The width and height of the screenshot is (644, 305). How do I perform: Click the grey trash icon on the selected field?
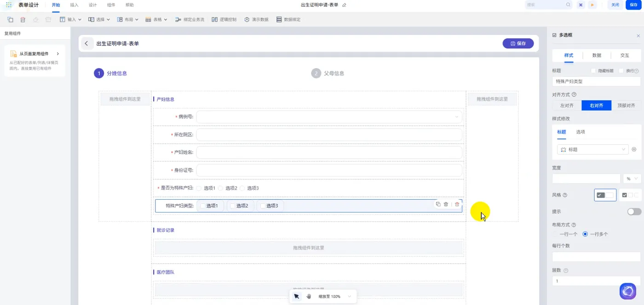(x=446, y=204)
